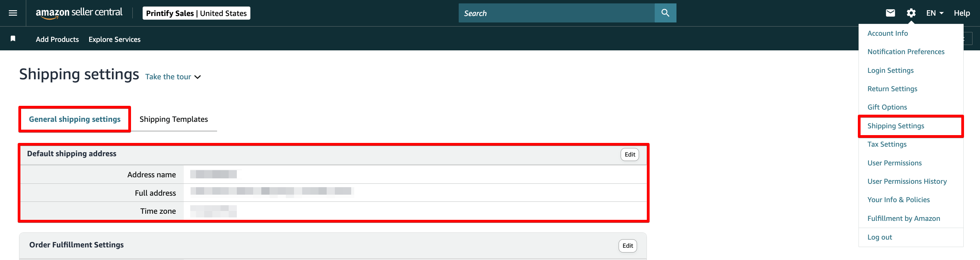This screenshot has height=260, width=980.
Task: Open the Printify Sales United States account switcher
Action: point(196,13)
